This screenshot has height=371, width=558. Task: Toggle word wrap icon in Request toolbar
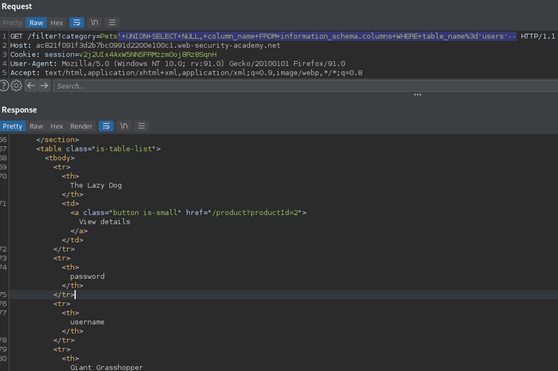pos(77,23)
